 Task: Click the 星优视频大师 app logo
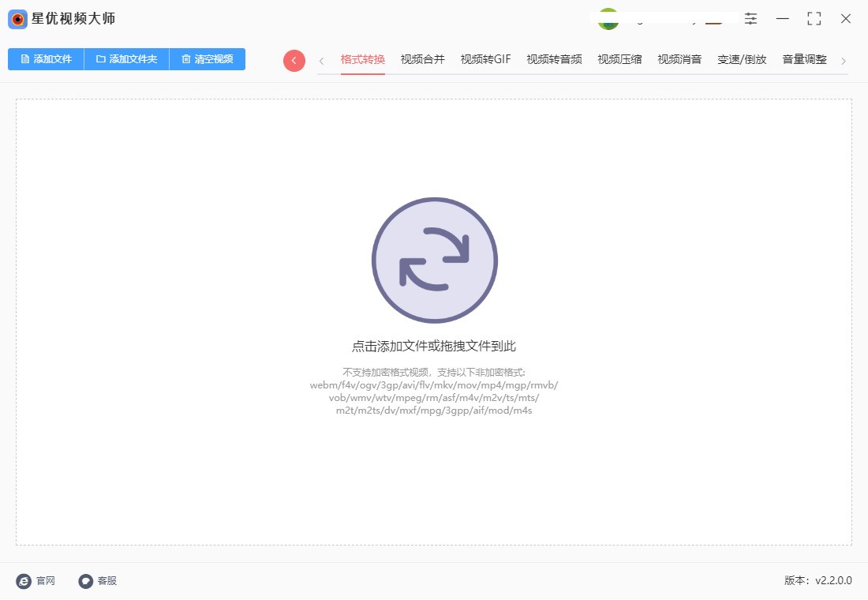pyautogui.click(x=17, y=19)
